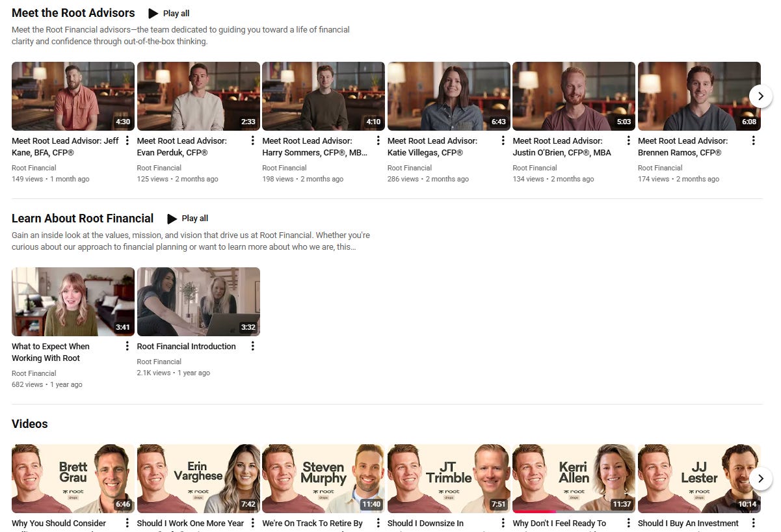
Task: Click Root Financial channel under Jeff Kane video
Action: (x=34, y=168)
